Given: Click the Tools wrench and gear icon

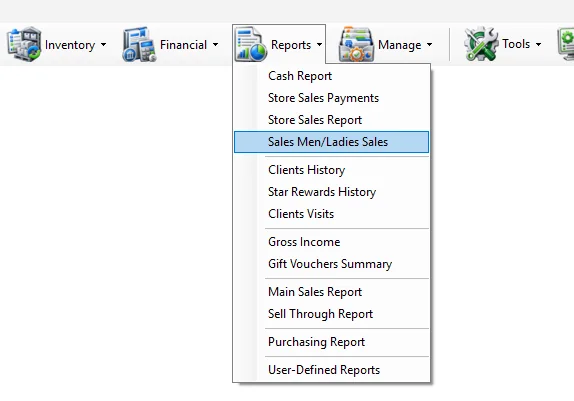Looking at the screenshot, I should tap(481, 44).
